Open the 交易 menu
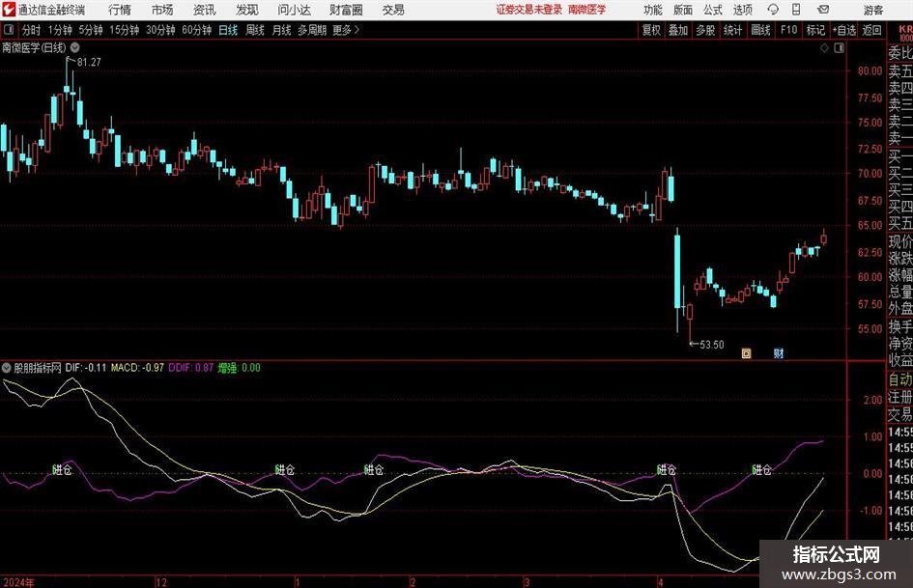The height and width of the screenshot is (588, 913). 393,10
